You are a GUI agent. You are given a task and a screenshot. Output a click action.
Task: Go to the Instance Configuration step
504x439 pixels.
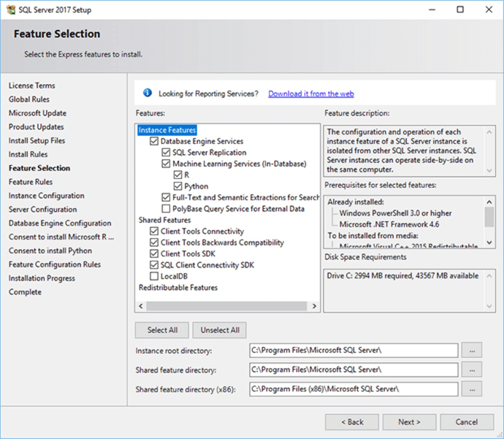[46, 196]
